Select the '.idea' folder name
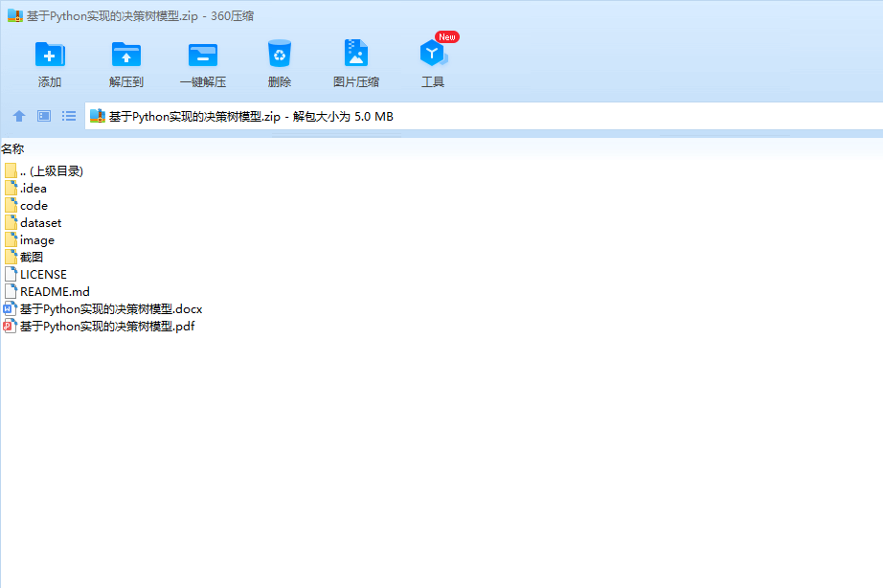 pyautogui.click(x=34, y=188)
